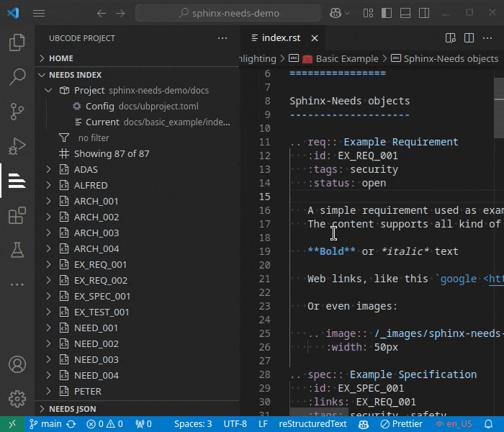The height and width of the screenshot is (432, 504).
Task: Open Source Control view in activity bar
Action: pyautogui.click(x=17, y=111)
